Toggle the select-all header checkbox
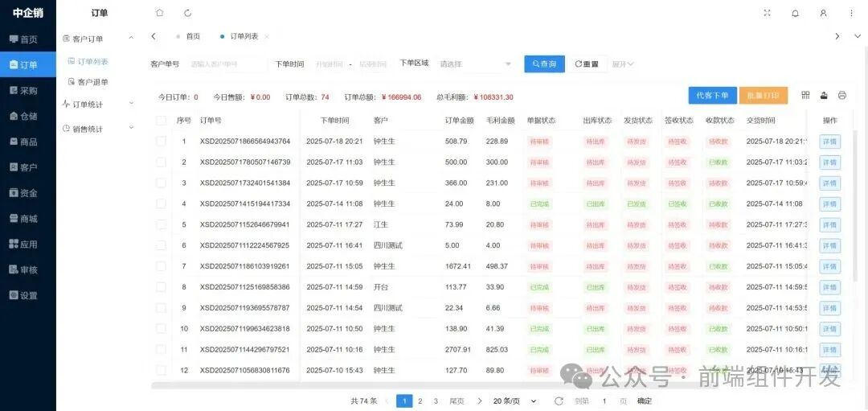868x411 pixels. (161, 120)
